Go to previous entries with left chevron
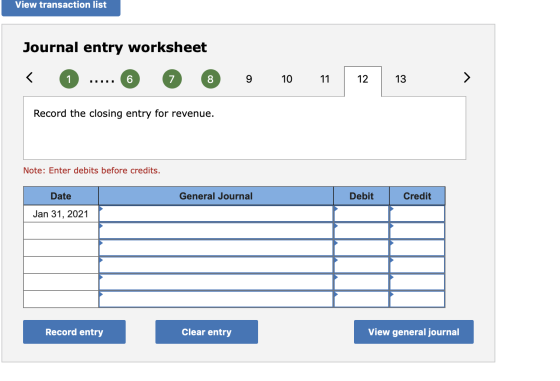The height and width of the screenshot is (381, 560). click(x=30, y=77)
